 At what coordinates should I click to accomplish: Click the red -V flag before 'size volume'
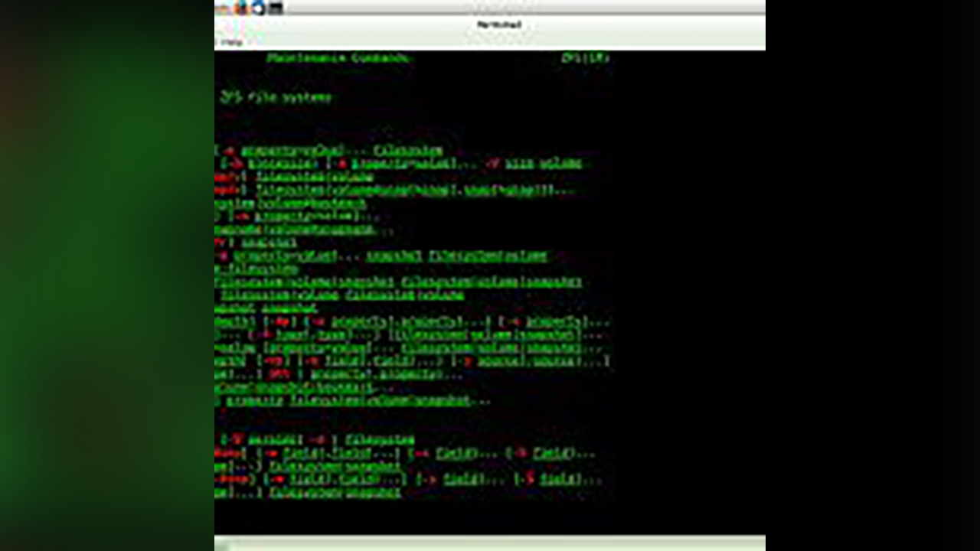tap(492, 163)
